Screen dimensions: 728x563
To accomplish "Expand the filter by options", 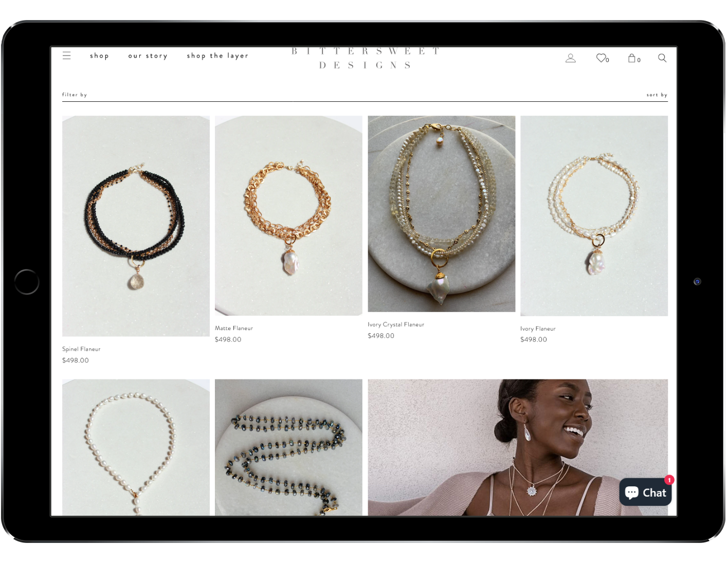I will [75, 95].
